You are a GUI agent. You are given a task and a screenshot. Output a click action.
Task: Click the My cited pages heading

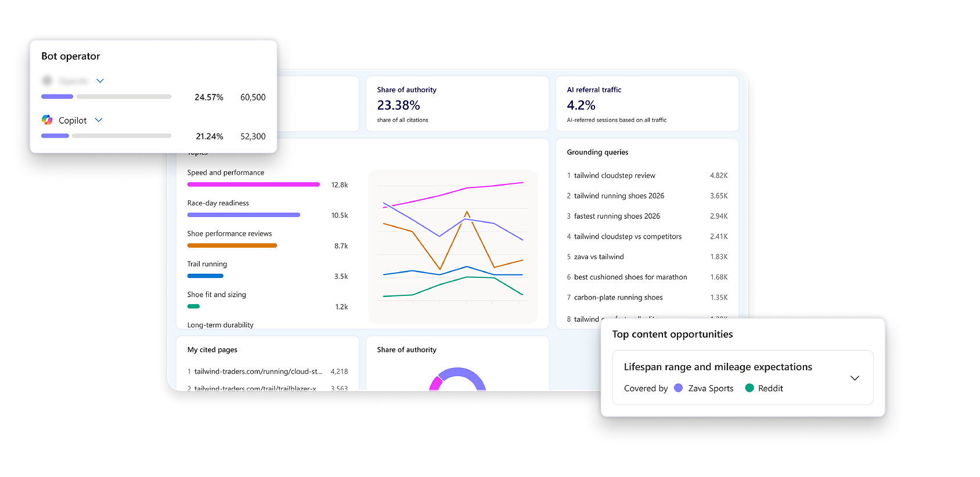point(212,350)
